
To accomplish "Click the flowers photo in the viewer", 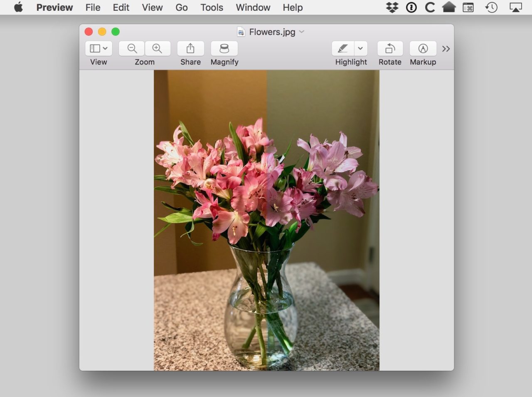I will point(266,220).
